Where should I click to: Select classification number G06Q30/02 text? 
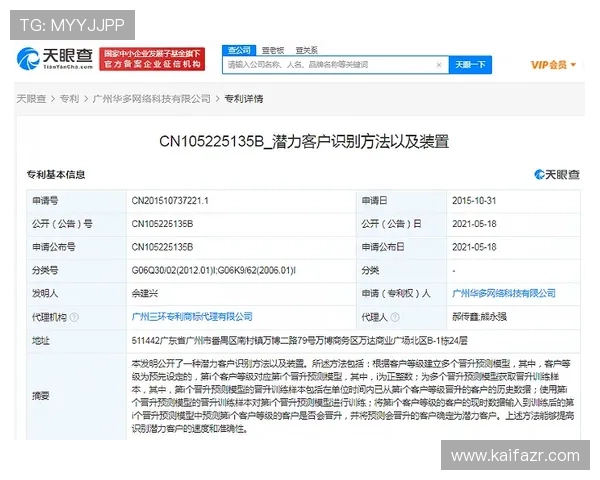coord(214,271)
